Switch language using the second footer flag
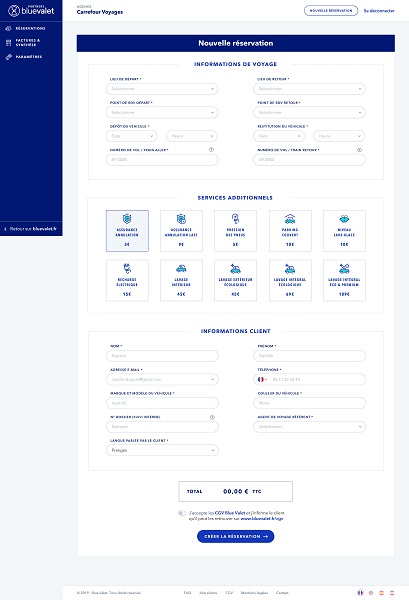 [371, 592]
